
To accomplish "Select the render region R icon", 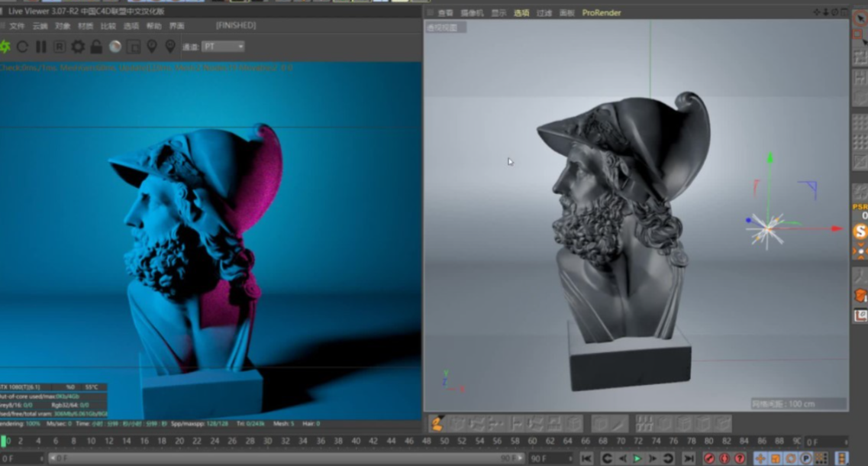I will click(x=60, y=47).
